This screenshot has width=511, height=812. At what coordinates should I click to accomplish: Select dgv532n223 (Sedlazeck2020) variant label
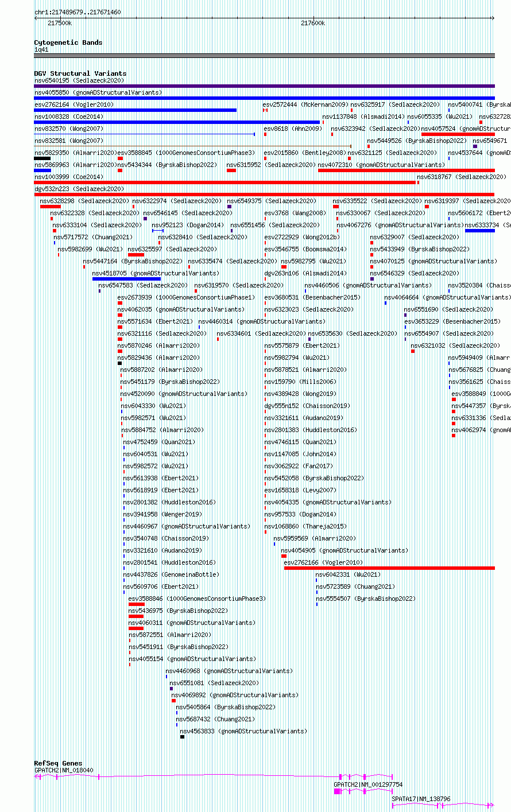[x=79, y=189]
